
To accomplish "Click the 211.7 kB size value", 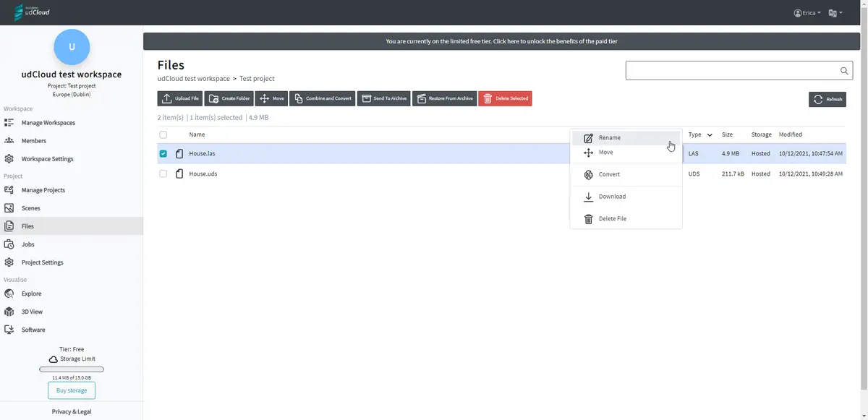I will (x=733, y=173).
